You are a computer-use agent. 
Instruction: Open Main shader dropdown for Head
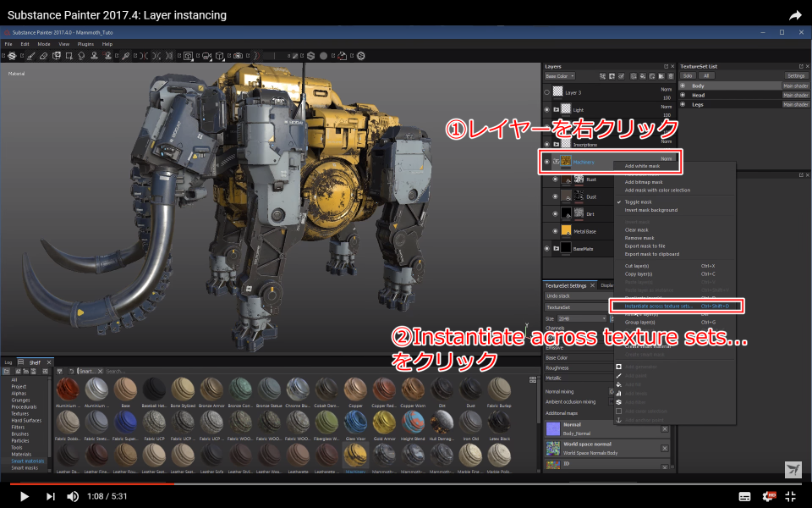795,95
